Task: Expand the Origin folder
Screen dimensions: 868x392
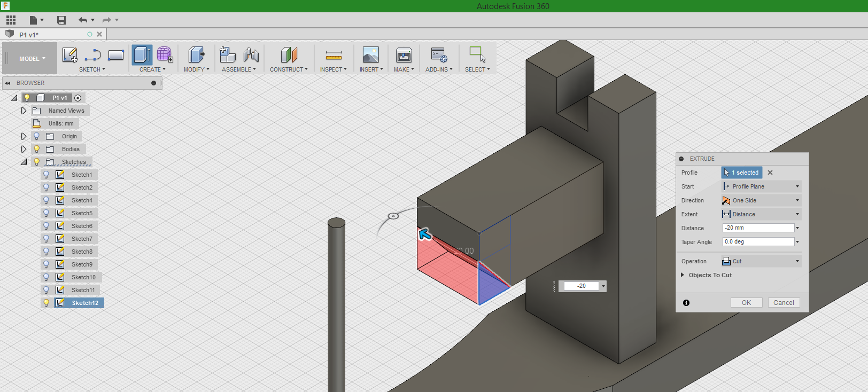Action: point(24,136)
